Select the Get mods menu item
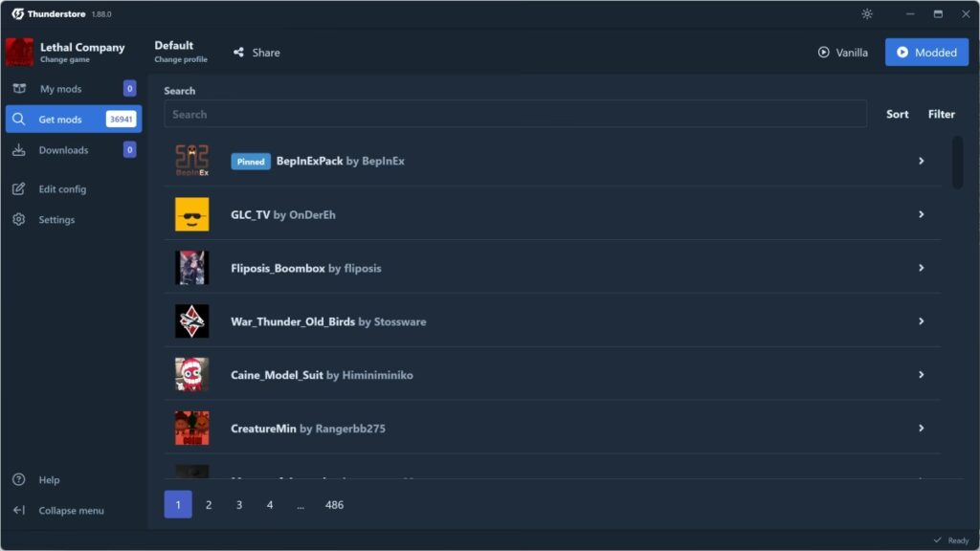980x551 pixels. coord(74,119)
